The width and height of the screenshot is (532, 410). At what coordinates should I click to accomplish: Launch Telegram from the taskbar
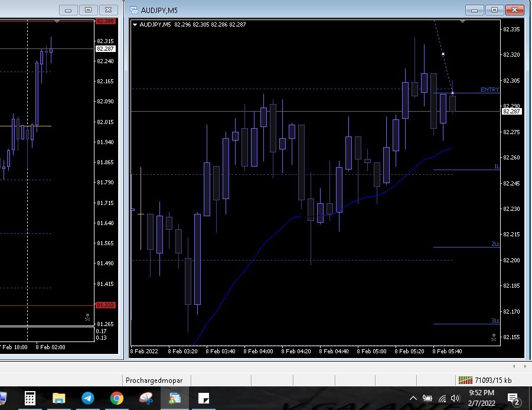pyautogui.click(x=87, y=398)
